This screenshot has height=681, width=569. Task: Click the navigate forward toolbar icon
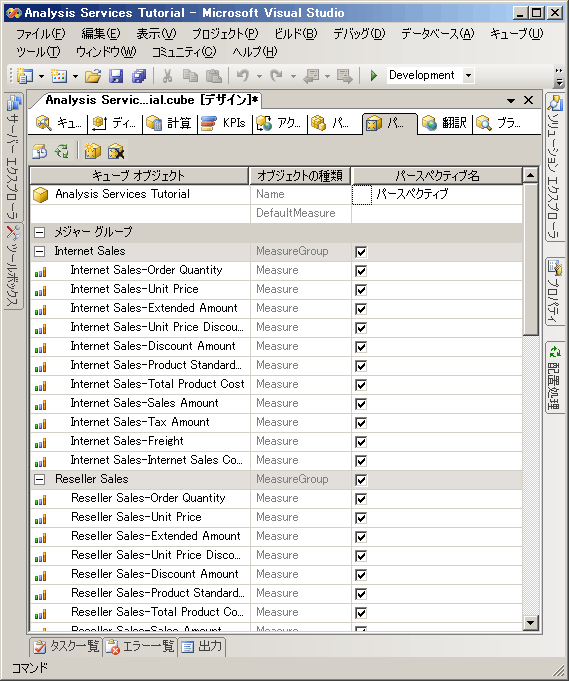(344, 76)
